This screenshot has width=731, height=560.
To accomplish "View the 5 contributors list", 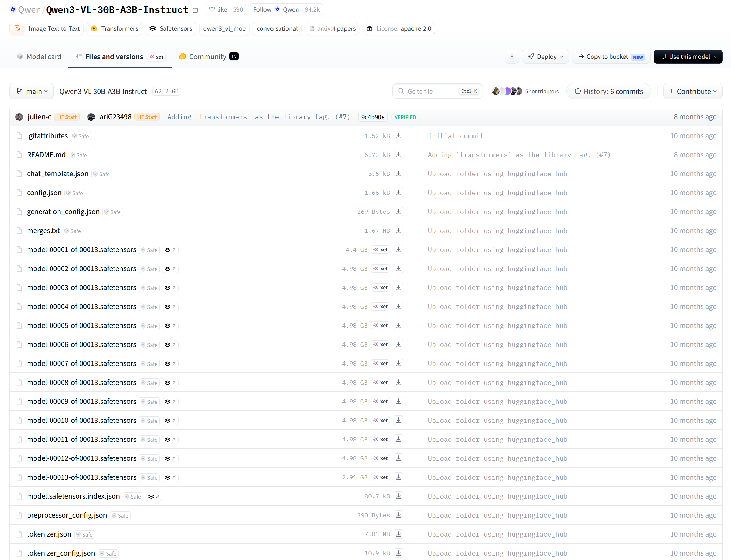I will click(x=525, y=91).
